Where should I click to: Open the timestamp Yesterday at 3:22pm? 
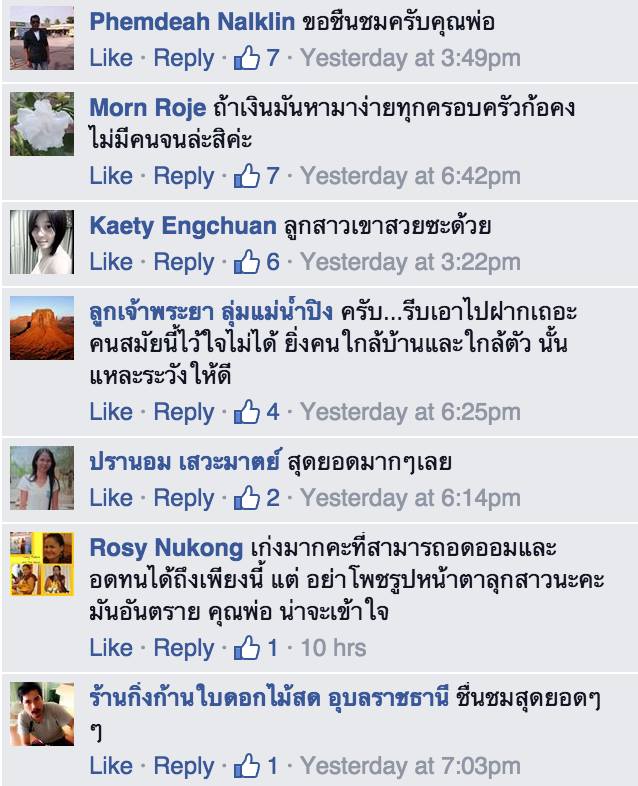[410, 262]
